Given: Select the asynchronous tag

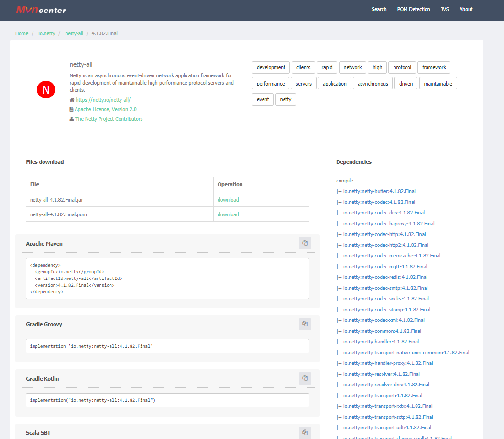Looking at the screenshot, I should 373,84.
